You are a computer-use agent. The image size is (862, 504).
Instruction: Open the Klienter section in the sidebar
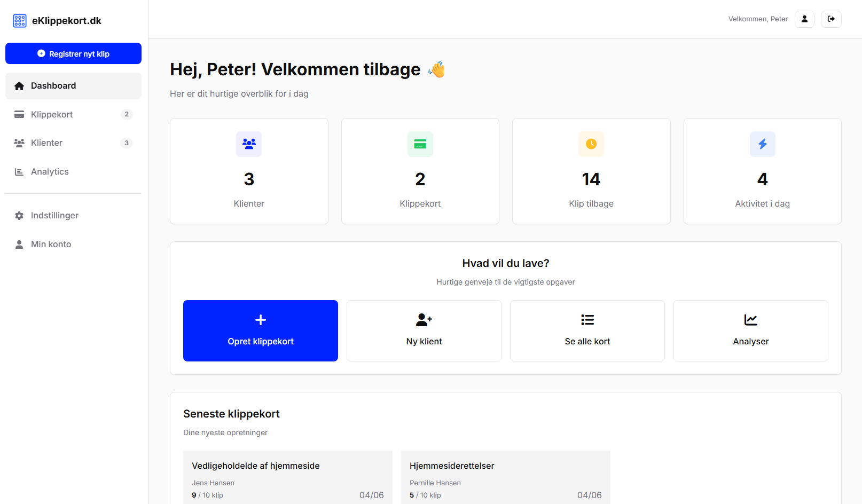(46, 143)
